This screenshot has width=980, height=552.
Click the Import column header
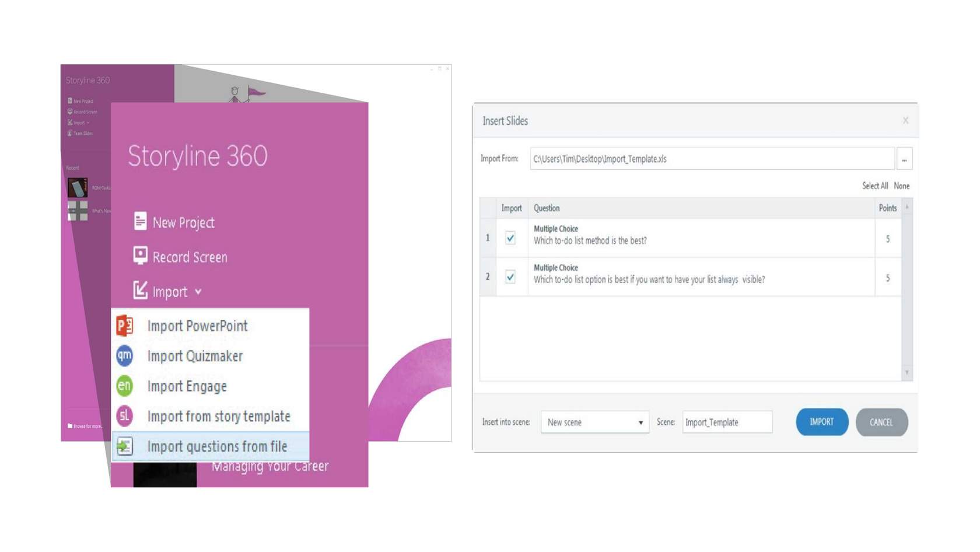pos(512,208)
